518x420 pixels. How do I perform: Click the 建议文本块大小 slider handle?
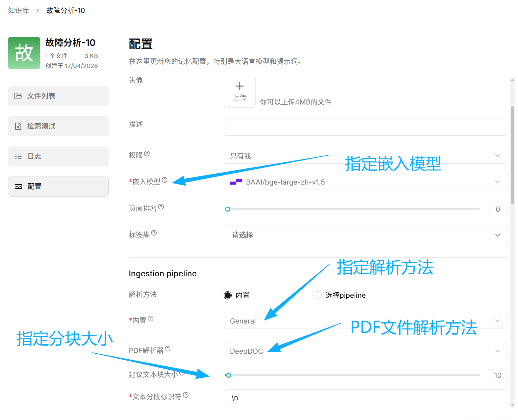click(228, 375)
